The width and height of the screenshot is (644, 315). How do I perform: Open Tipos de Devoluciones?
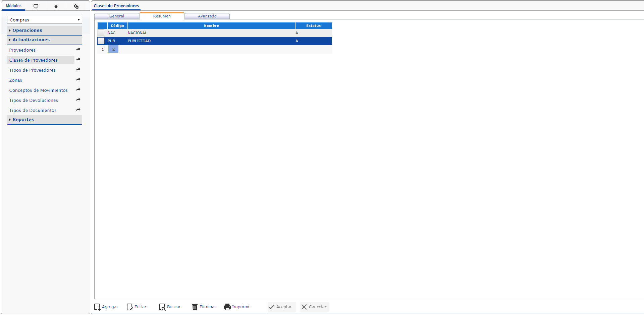click(34, 100)
